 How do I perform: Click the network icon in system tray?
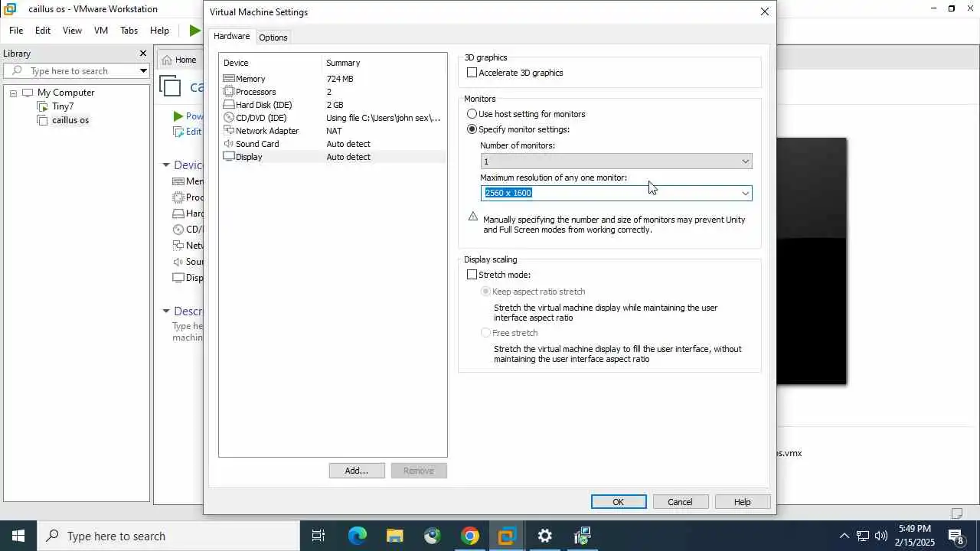pyautogui.click(x=863, y=536)
